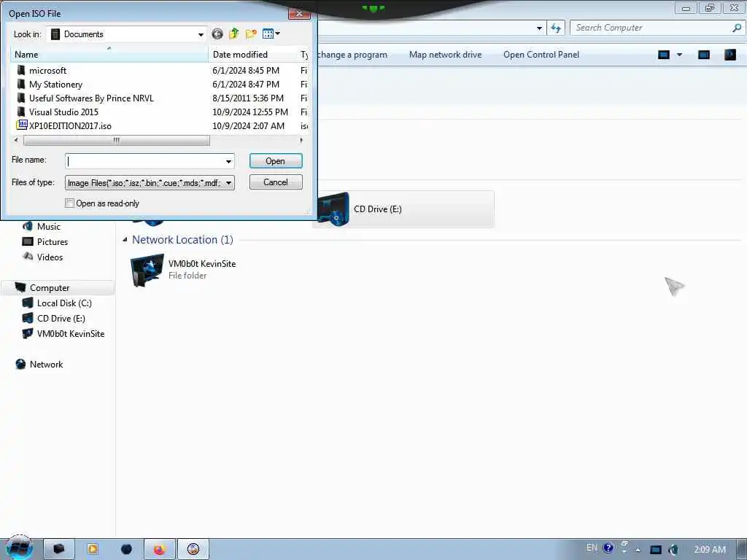
Task: Open the Look in Documents dropdown
Action: click(127, 34)
